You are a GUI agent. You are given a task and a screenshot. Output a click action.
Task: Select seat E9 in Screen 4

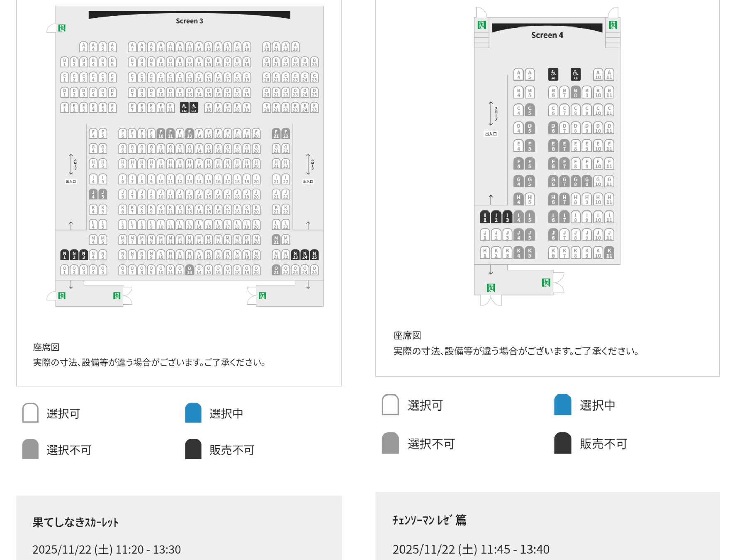tap(586, 146)
